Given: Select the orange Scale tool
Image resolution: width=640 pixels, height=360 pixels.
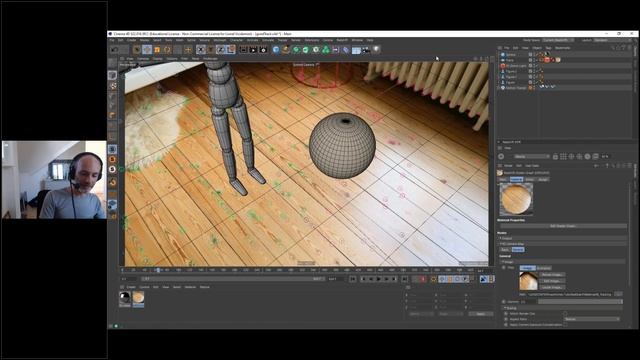Looking at the screenshot, I should tap(157, 50).
